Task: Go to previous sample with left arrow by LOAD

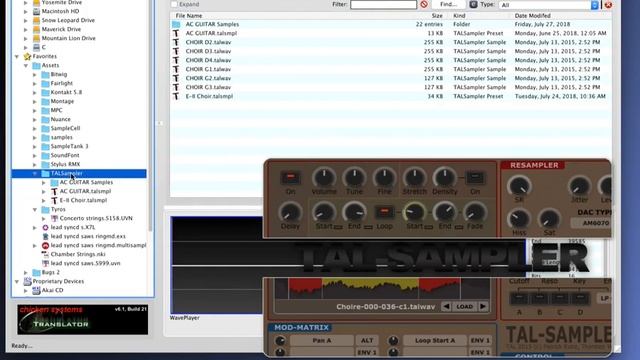Action: point(446,307)
